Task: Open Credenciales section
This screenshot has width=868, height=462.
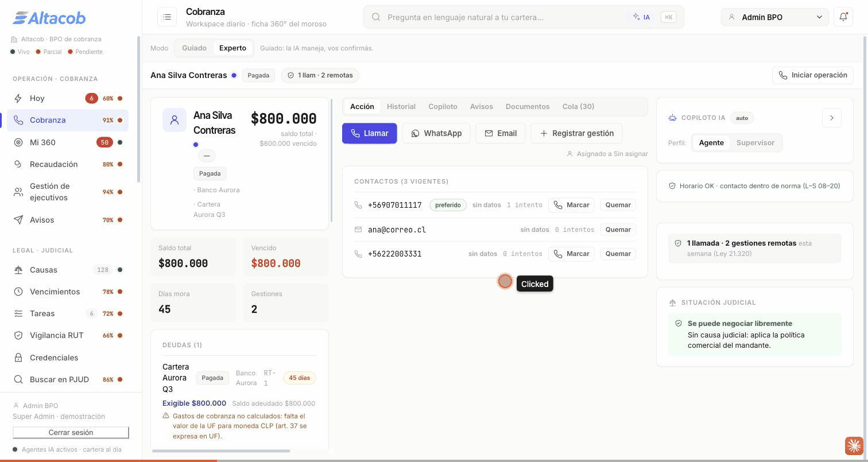Action: tap(68, 358)
